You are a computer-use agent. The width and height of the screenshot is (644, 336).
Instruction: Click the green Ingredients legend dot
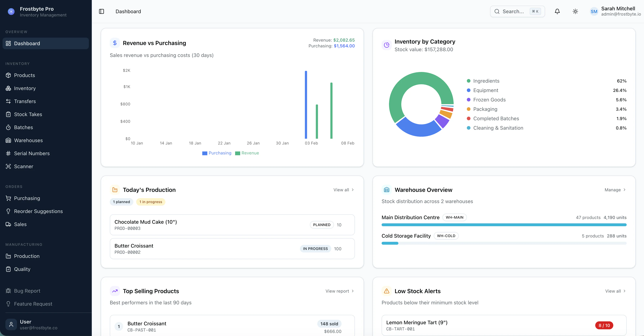(469, 81)
